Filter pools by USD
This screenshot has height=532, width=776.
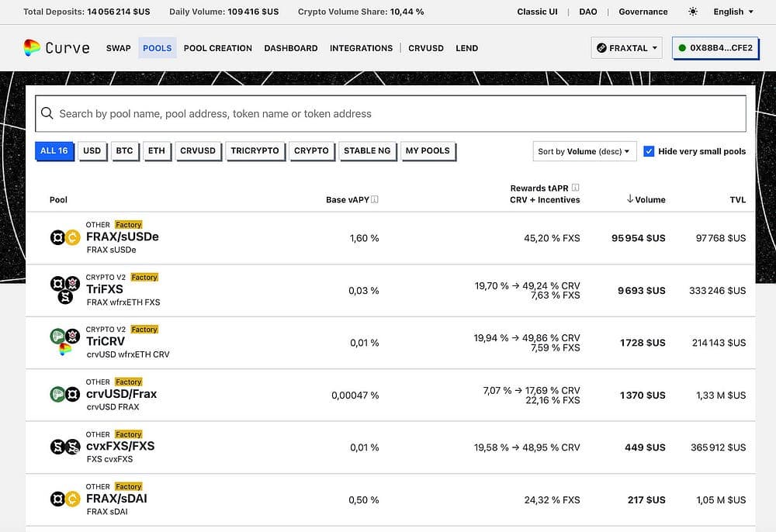[92, 150]
